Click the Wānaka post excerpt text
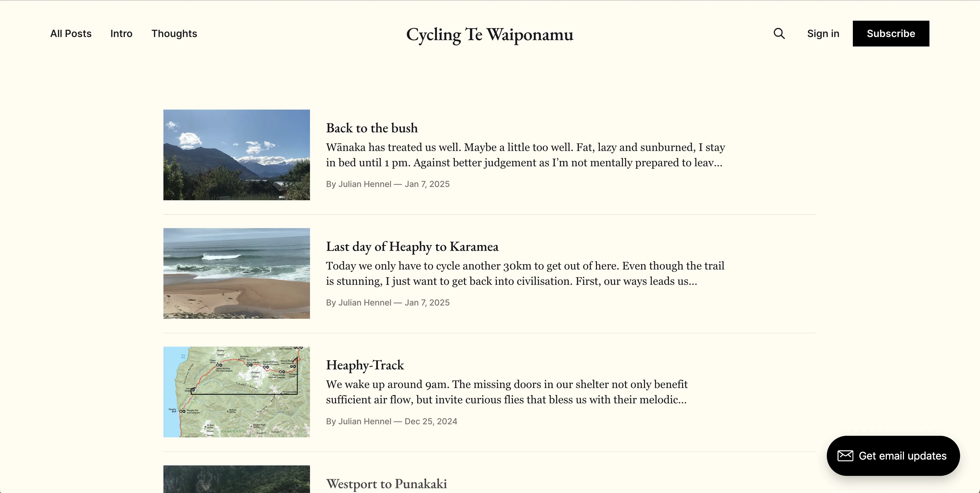Screen dimensions: 980x493 [x=525, y=155]
